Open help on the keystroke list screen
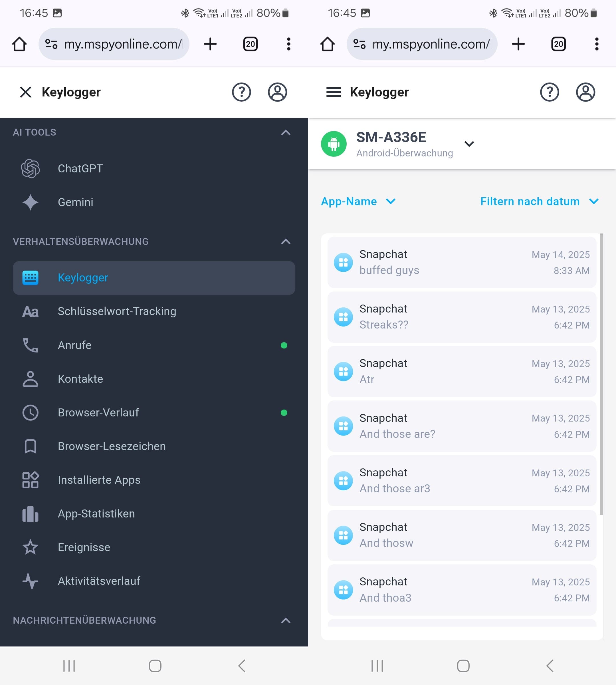Viewport: 616px width, 685px height. click(549, 92)
